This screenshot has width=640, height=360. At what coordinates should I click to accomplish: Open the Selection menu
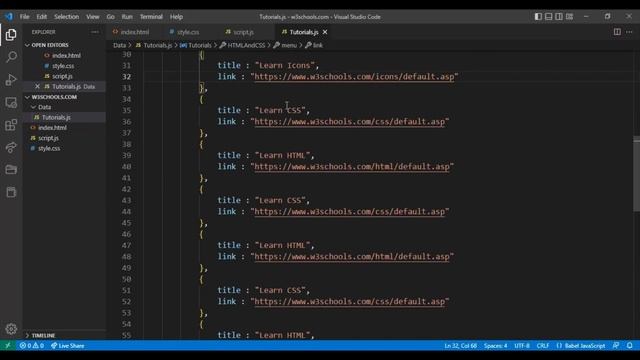tap(67, 17)
